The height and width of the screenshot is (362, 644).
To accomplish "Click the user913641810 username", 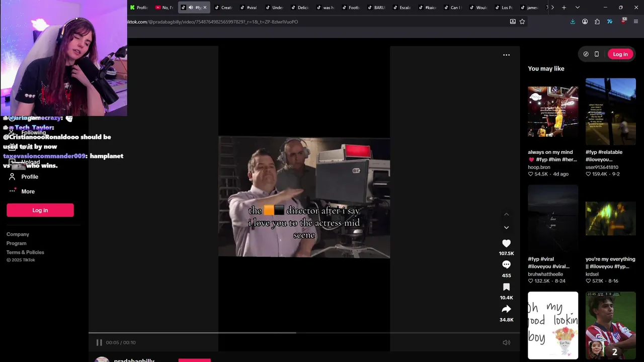I will pos(602,167).
